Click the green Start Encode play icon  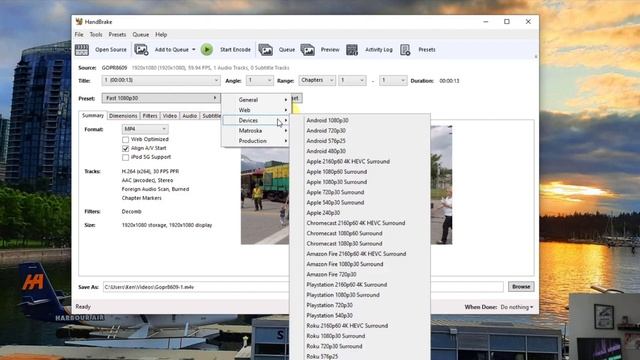click(x=207, y=50)
